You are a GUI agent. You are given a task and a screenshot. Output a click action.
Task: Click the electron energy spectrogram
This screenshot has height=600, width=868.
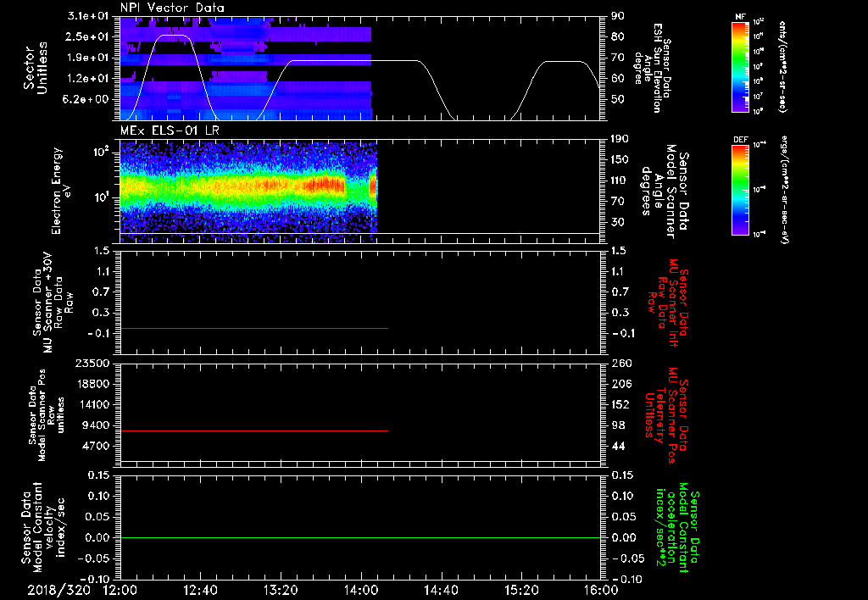248,192
